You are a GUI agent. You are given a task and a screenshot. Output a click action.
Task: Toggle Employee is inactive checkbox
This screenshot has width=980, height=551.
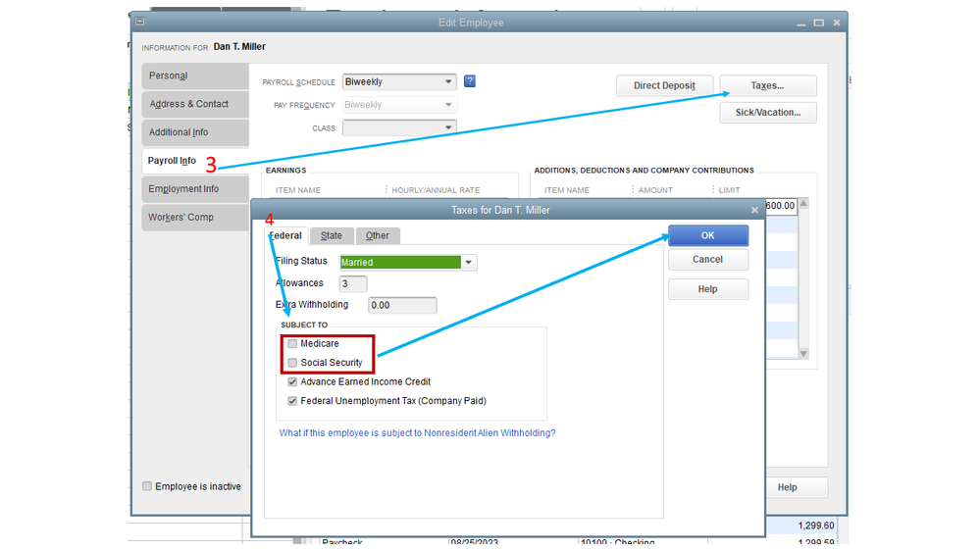[147, 486]
